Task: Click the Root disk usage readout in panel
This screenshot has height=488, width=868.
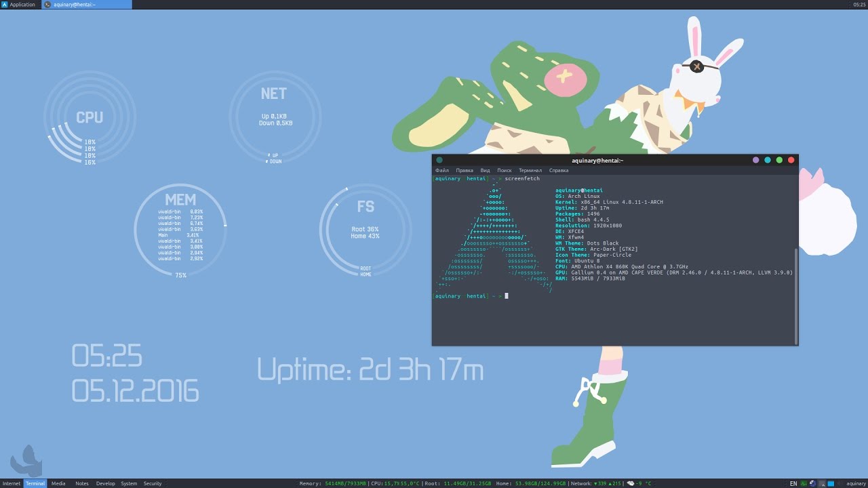Action: coord(458,483)
